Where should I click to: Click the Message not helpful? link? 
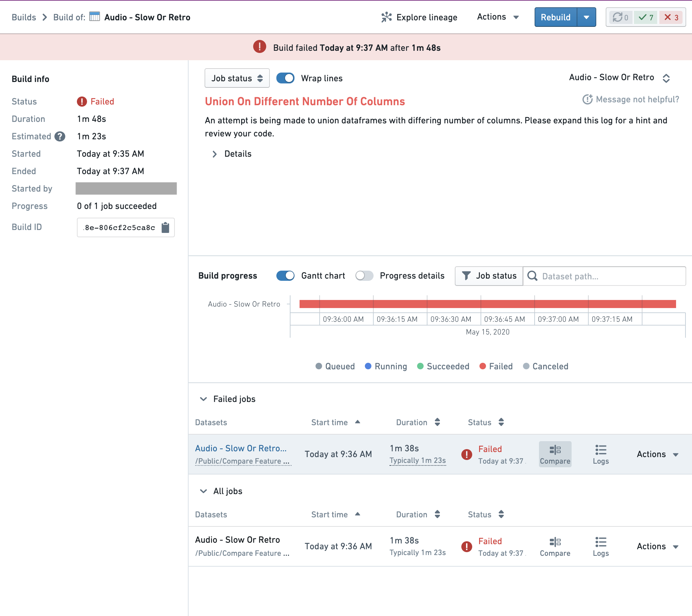tap(637, 99)
